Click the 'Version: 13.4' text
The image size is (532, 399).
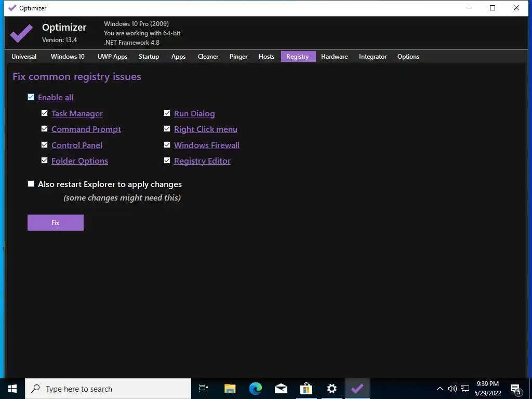[59, 39]
